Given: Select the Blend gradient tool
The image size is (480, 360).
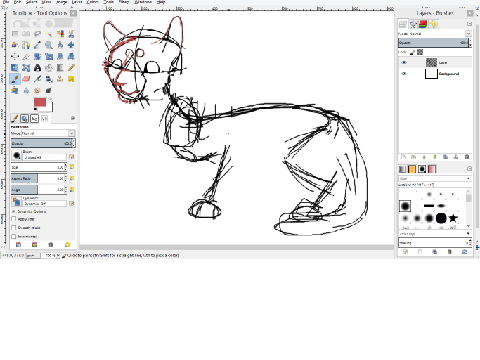Looking at the screenshot, I should click(x=60, y=68).
